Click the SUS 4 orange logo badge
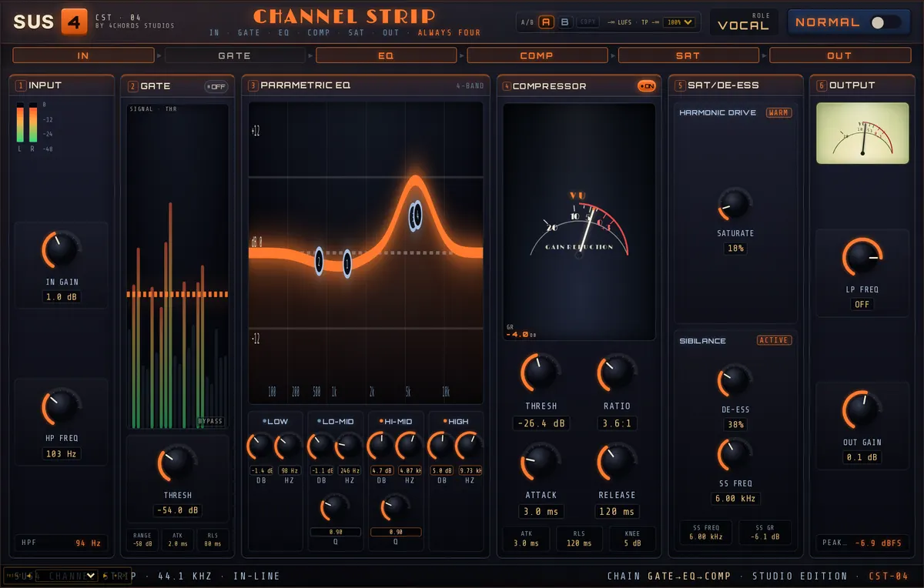The width and height of the screenshot is (924, 588). point(75,22)
